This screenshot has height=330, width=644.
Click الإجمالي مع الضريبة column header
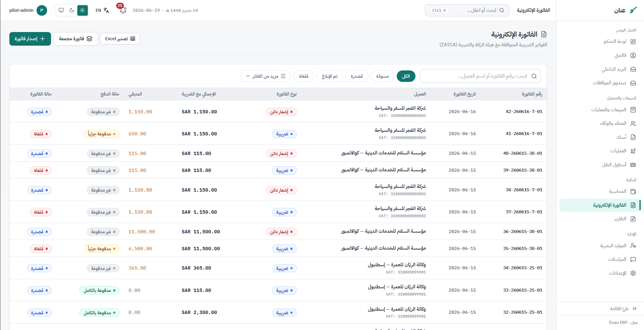pyautogui.click(x=199, y=94)
